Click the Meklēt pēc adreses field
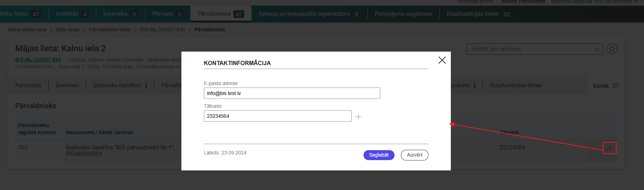Screen dimensions: 644x190 tap(527, 49)
